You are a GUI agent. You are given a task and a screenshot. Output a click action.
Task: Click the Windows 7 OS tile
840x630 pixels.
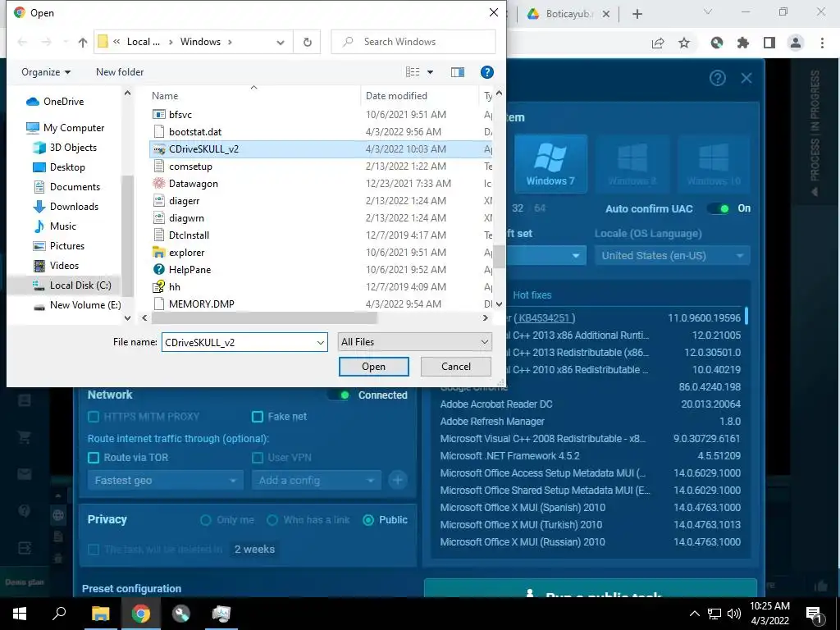click(x=550, y=163)
